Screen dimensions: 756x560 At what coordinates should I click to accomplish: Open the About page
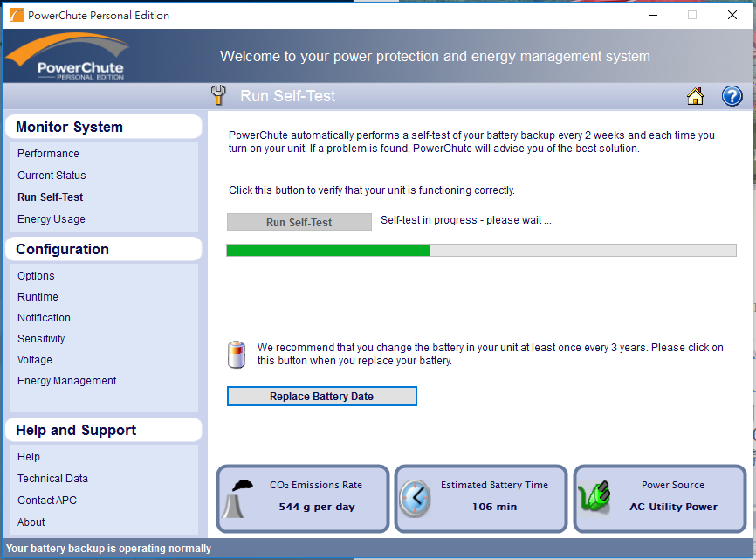tap(31, 522)
